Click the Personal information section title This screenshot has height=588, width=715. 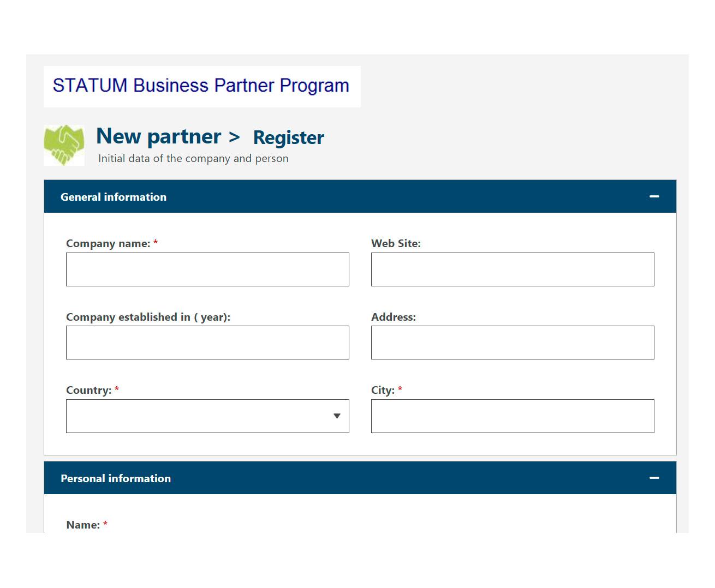coord(116,478)
